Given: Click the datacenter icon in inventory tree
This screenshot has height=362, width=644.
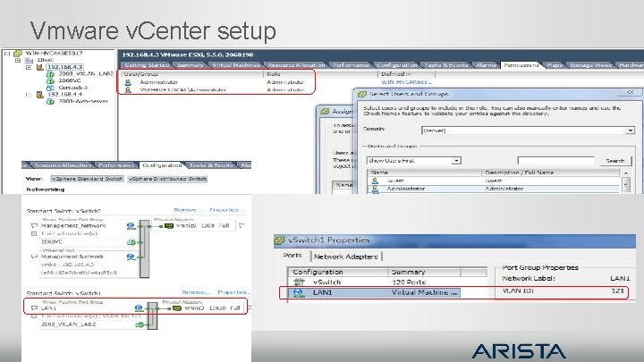Looking at the screenshot, I should pos(29,61).
